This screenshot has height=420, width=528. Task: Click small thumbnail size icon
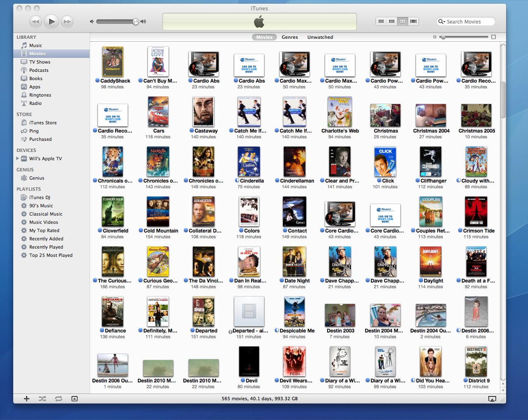(435, 37)
